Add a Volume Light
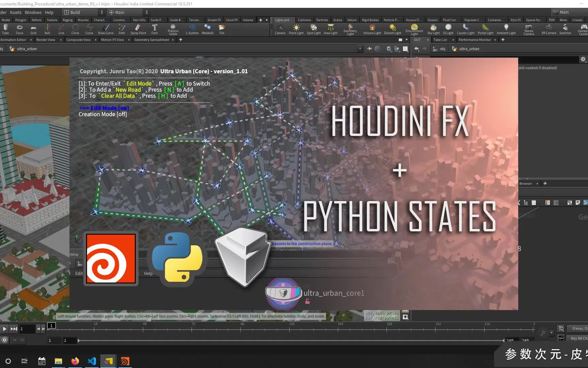Screen dimensions: 588x368 (x=372, y=29)
